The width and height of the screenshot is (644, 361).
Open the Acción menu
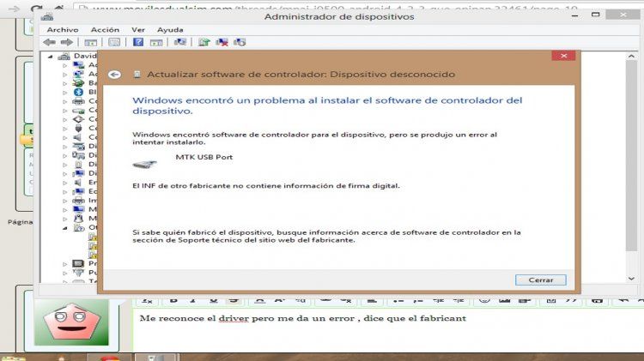(105, 29)
